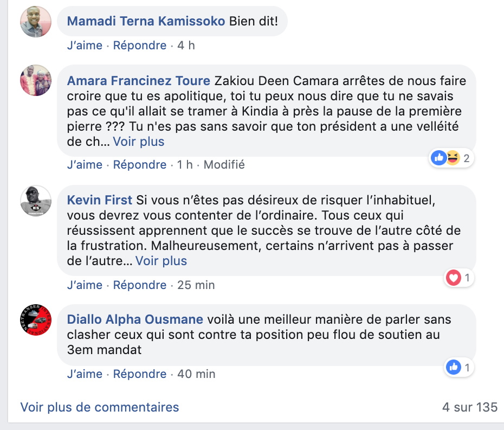View edit history via Modifié label

click(224, 165)
